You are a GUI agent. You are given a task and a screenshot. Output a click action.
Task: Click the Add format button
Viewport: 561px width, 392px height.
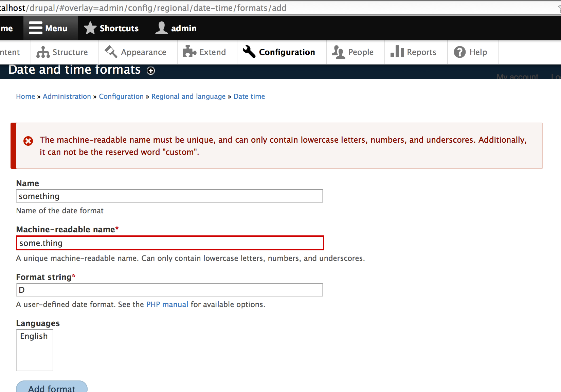tap(52, 388)
